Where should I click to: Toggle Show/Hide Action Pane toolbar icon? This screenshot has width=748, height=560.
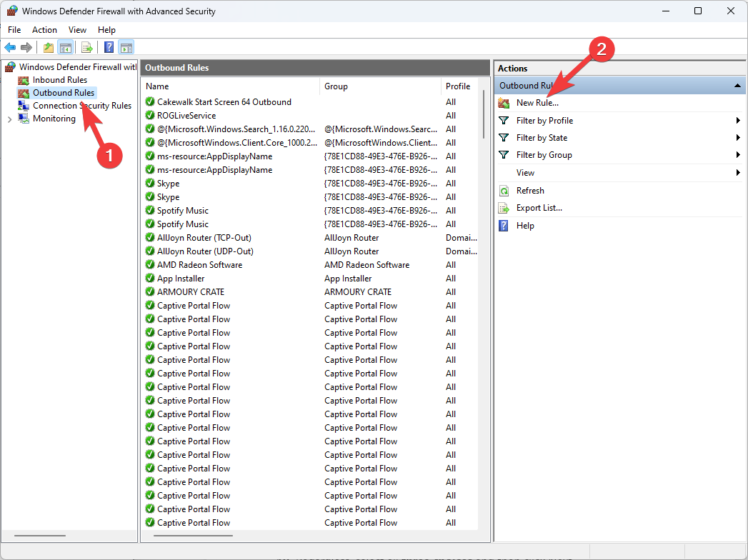[x=126, y=48]
